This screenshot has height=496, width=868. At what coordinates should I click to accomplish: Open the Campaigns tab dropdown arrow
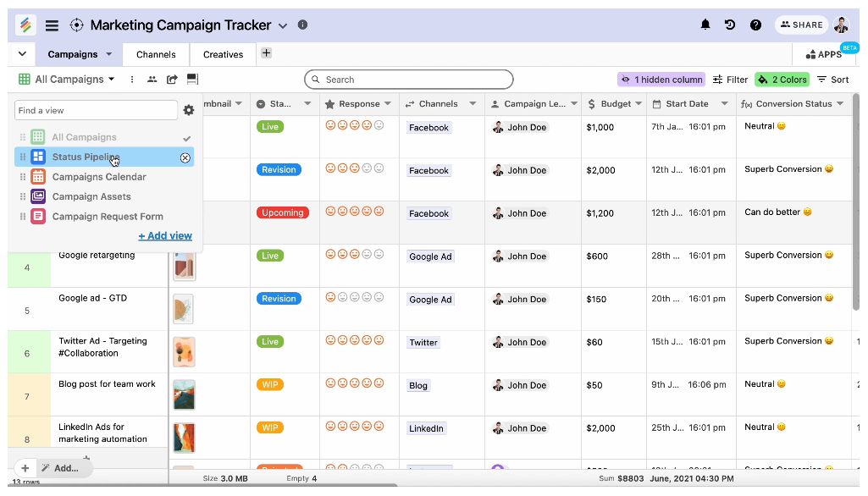click(x=109, y=53)
